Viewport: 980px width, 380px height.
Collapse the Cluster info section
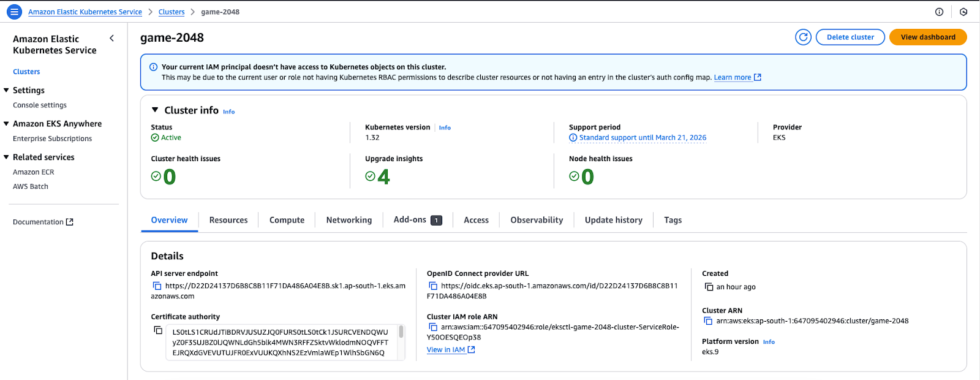pyautogui.click(x=155, y=110)
